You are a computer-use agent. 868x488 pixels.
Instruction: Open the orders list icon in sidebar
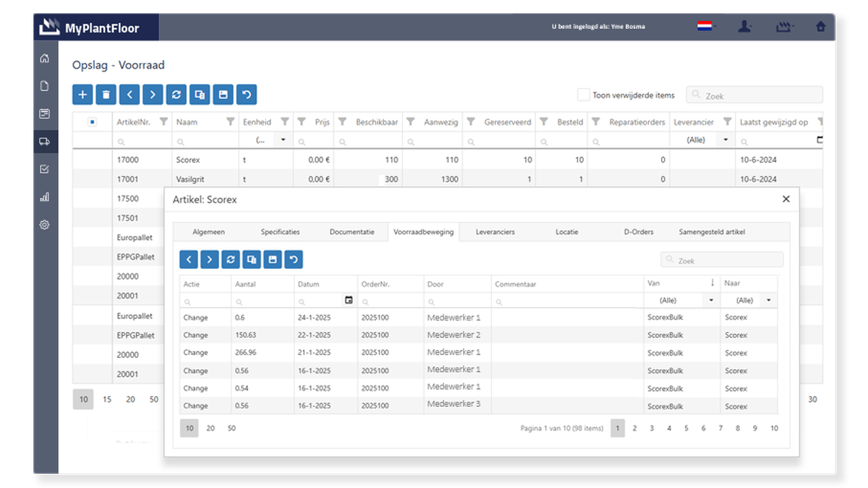click(45, 114)
